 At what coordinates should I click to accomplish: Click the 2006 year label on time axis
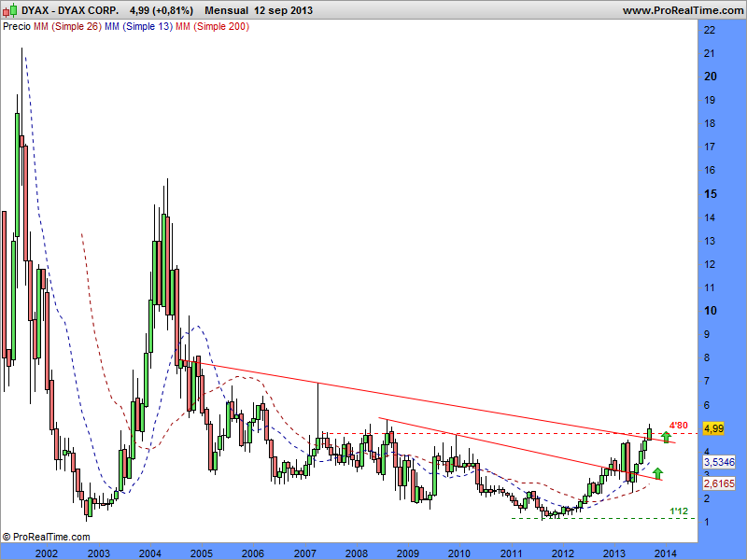pyautogui.click(x=253, y=553)
